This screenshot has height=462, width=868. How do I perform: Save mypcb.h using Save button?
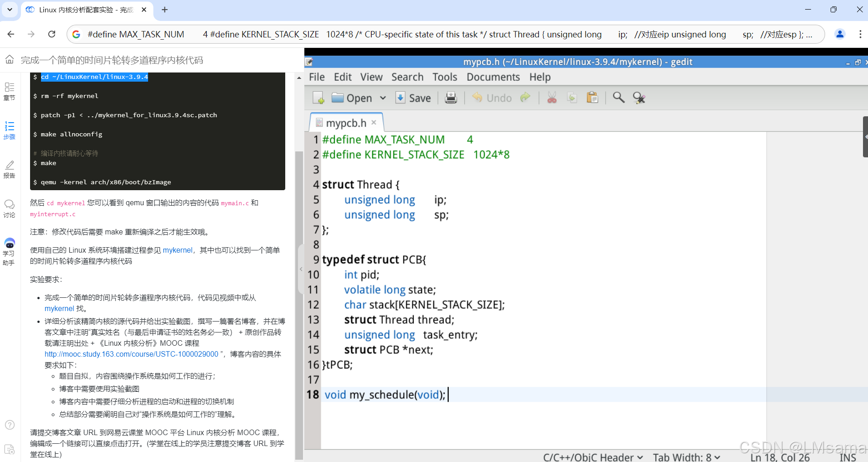[x=413, y=98]
